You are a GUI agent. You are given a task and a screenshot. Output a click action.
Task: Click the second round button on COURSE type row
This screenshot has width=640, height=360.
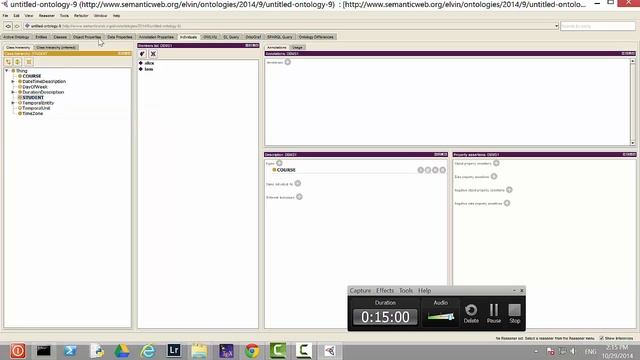point(428,170)
